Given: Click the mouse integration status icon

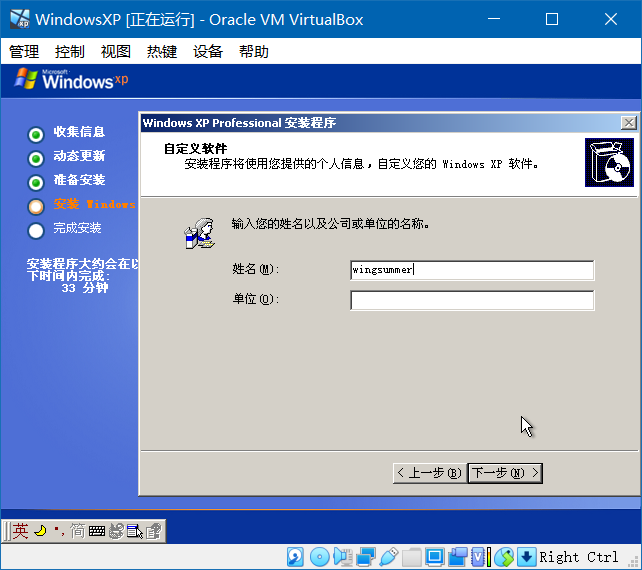Looking at the screenshot, I should point(504,557).
